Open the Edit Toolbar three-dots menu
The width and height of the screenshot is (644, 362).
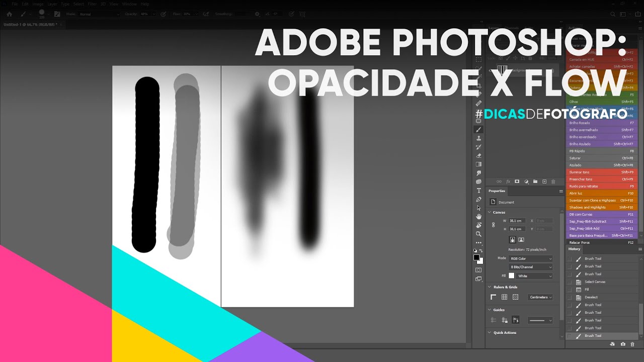478,242
